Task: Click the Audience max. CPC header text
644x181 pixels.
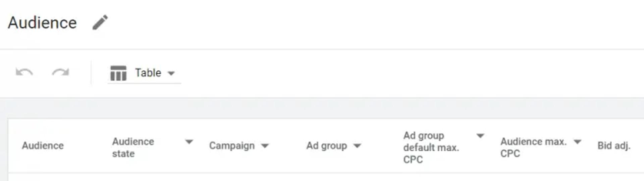Action: tap(533, 147)
